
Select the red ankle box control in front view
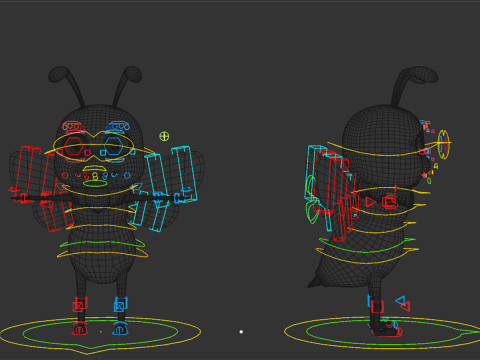coord(80,304)
